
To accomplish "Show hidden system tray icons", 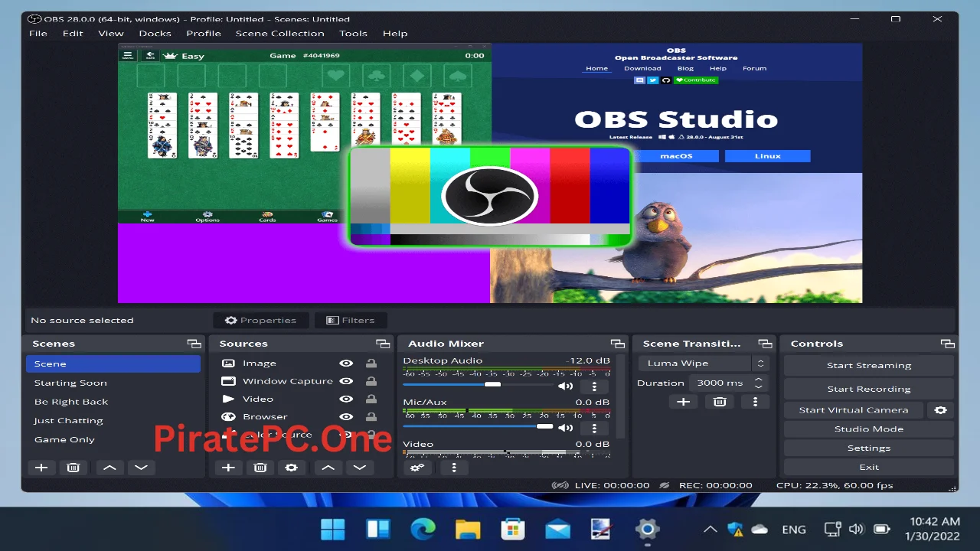I will tap(710, 529).
